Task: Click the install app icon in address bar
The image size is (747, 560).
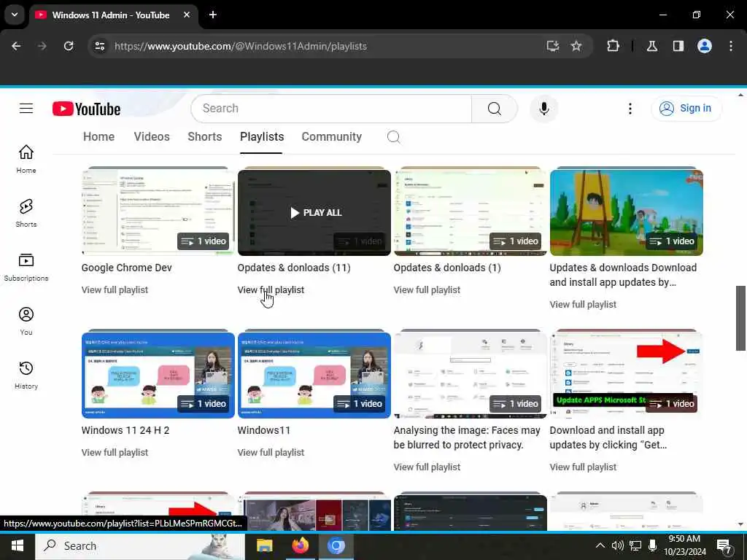Action: point(553,46)
